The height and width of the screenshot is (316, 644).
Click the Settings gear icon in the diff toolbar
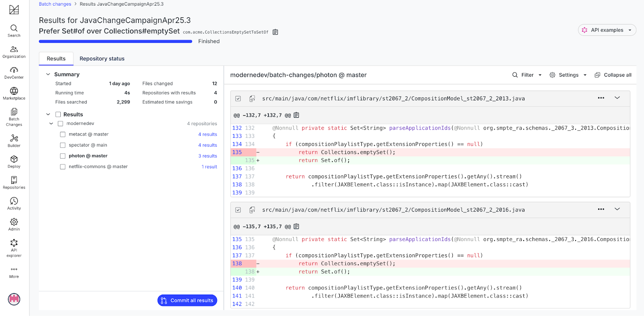[552, 75]
